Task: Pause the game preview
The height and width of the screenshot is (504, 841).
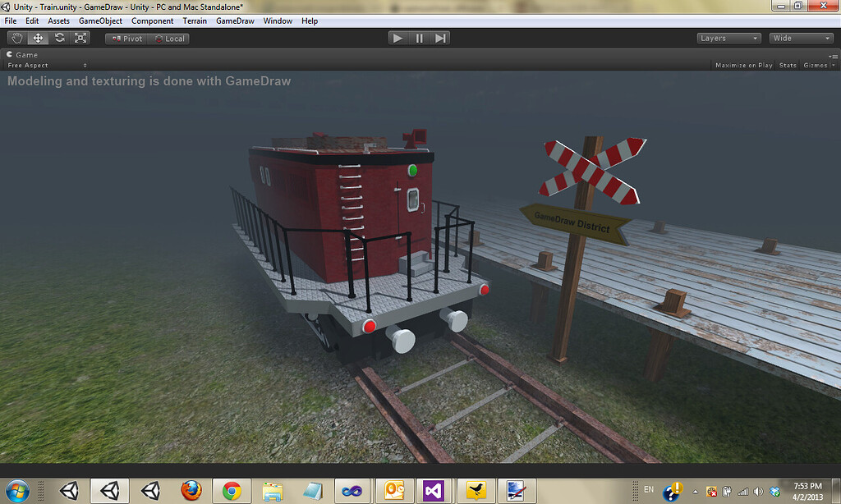Action: (x=420, y=37)
